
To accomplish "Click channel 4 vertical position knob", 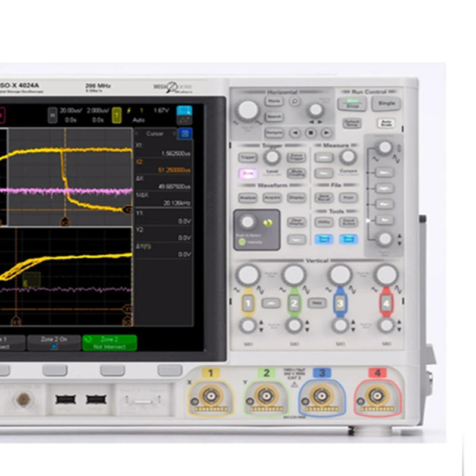I will [x=386, y=325].
